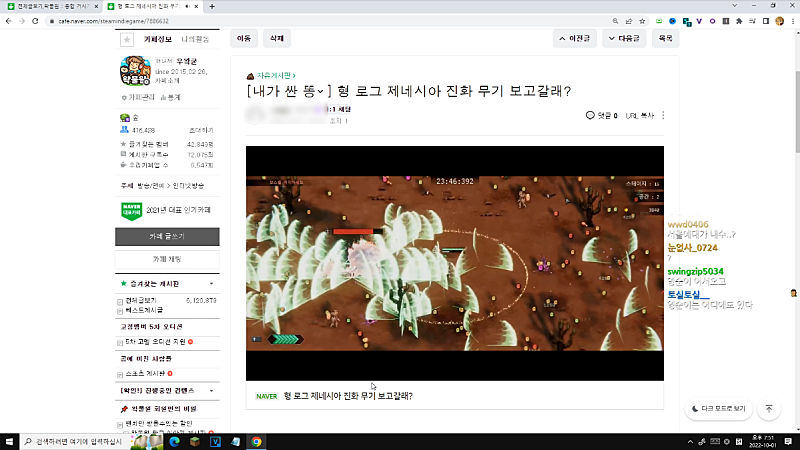Go to previous post with 이전글
The width and height of the screenshot is (800, 450).
[574, 38]
